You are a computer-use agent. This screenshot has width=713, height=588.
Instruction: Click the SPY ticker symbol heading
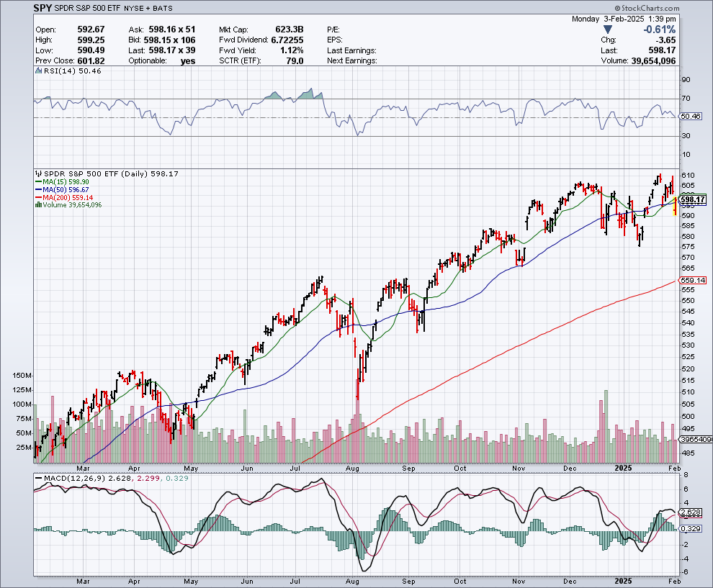(42, 8)
